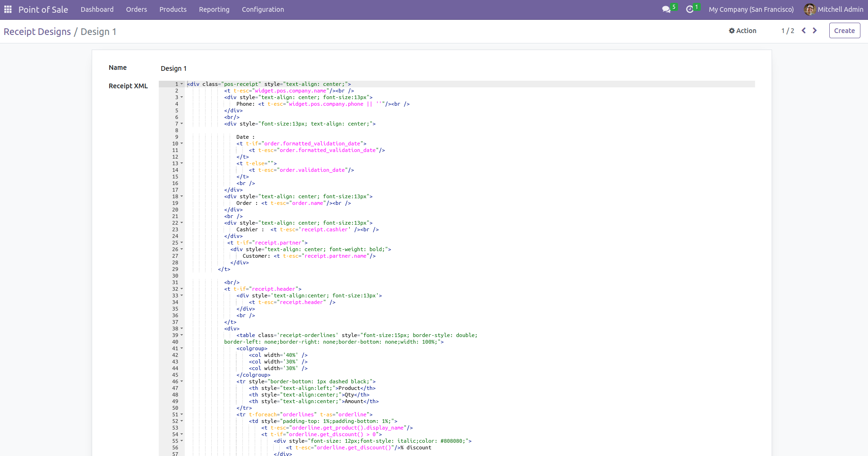Collapse code fold at line 39
This screenshot has height=456, width=868.
[x=182, y=335]
